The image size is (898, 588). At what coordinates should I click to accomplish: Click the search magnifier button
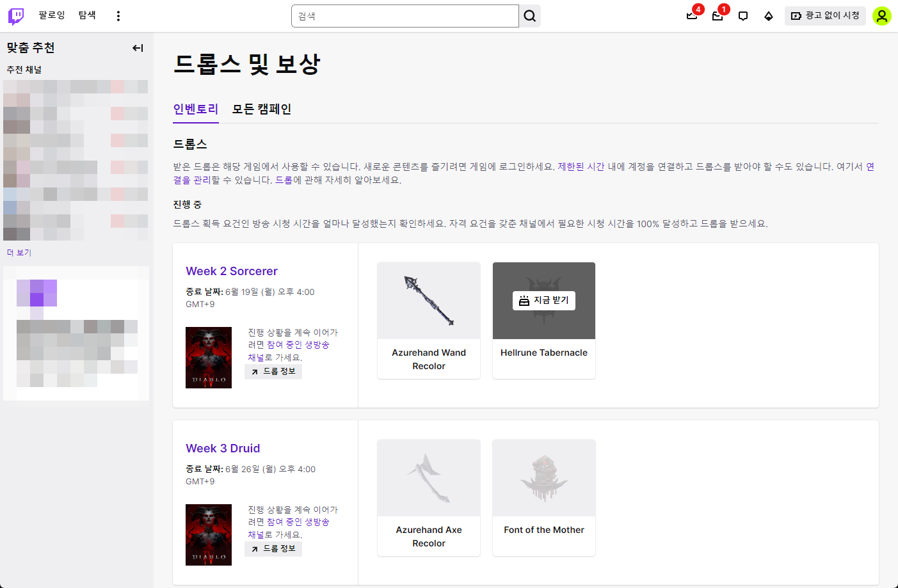coord(530,16)
